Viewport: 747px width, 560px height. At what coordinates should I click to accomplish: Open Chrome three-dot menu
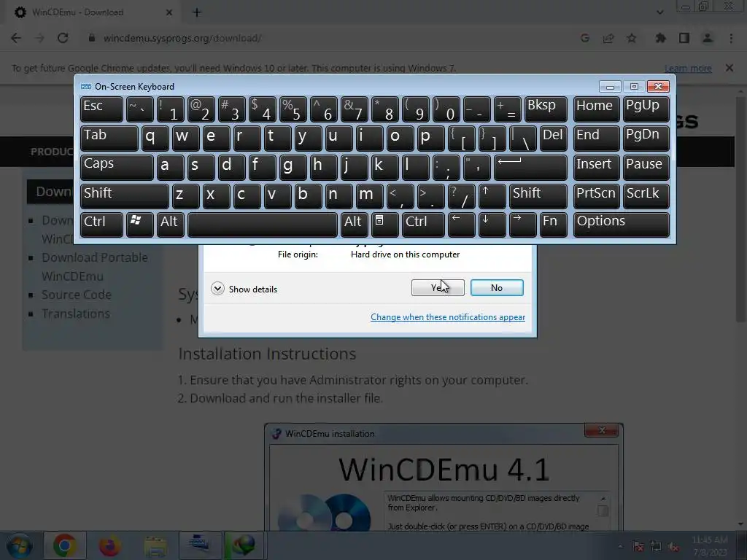click(x=731, y=38)
